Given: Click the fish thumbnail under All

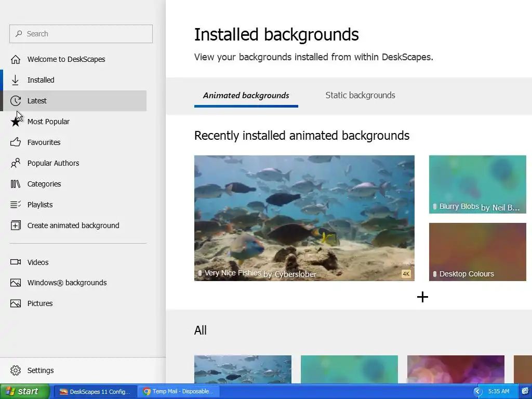Looking at the screenshot, I should [x=243, y=369].
